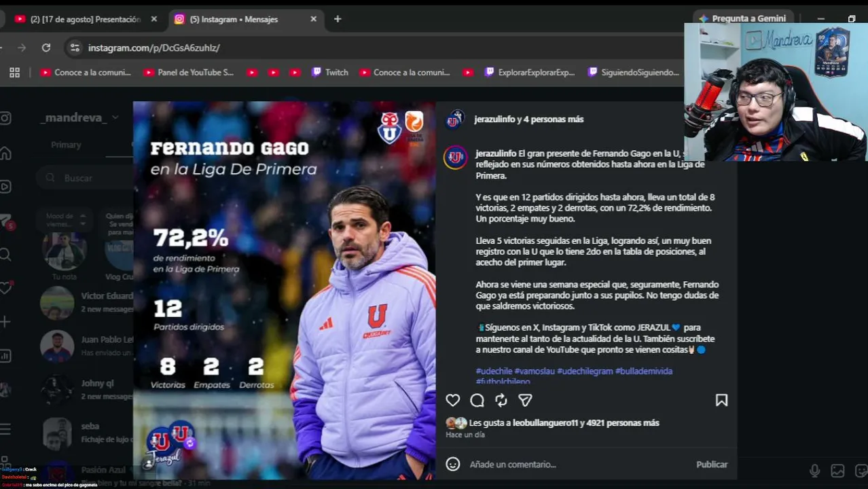
Task: Open #udechile hashtag link
Action: click(x=494, y=371)
